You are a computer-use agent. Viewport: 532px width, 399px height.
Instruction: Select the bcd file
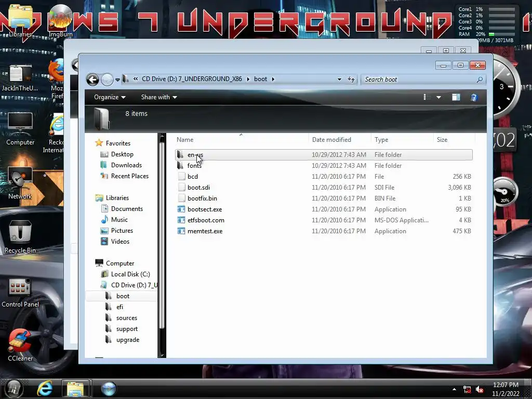click(193, 177)
